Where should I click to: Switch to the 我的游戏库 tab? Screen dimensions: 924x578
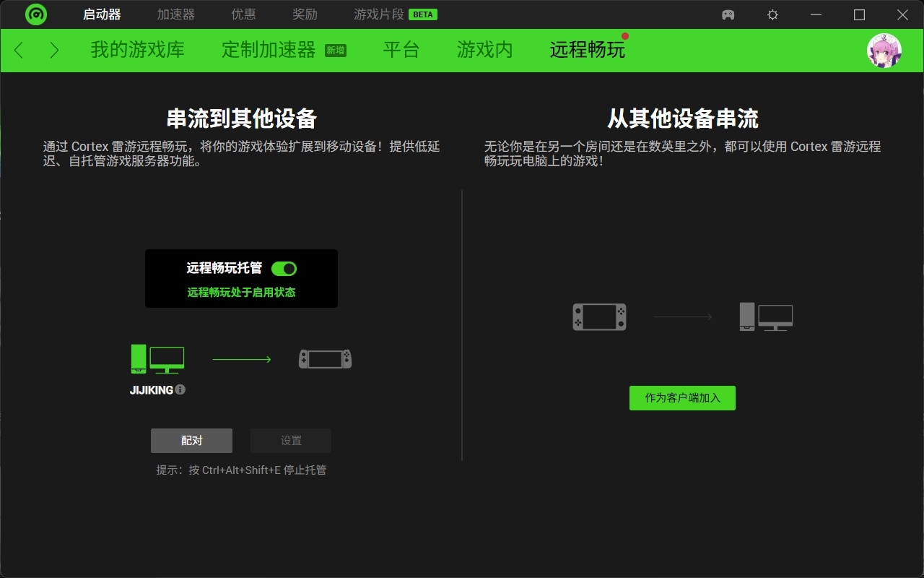click(138, 50)
